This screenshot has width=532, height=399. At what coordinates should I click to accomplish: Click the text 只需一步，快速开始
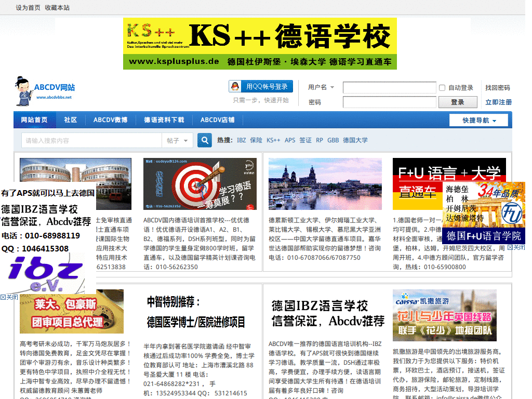pyautogui.click(x=261, y=100)
